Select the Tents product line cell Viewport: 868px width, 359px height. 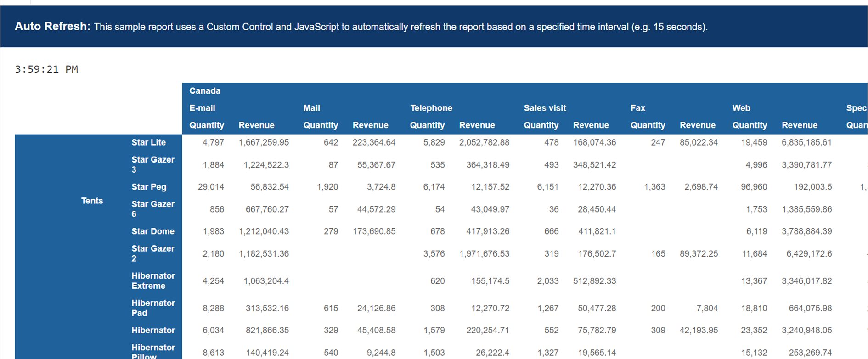[x=92, y=201]
